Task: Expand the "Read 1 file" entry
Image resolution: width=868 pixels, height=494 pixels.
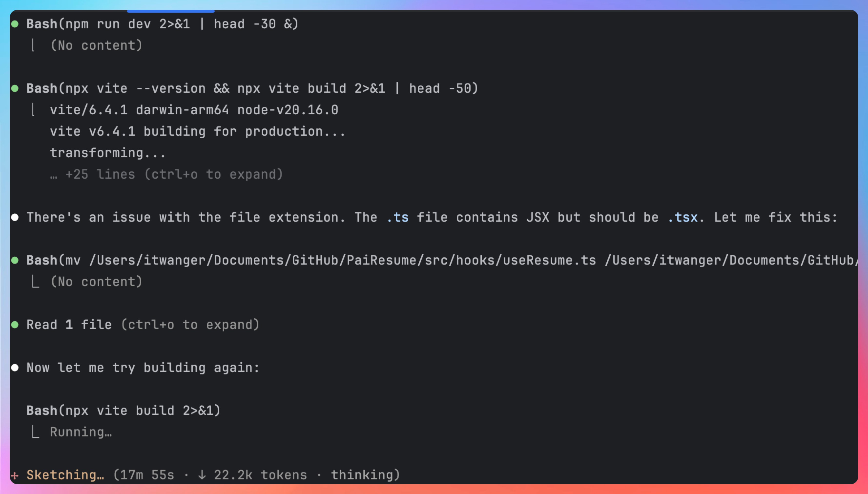Action: (143, 325)
